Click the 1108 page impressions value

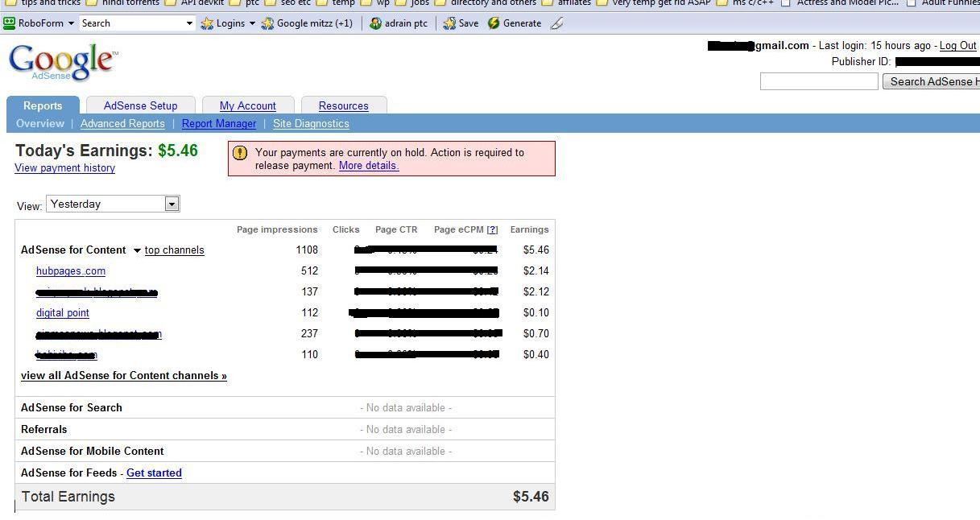pos(307,250)
